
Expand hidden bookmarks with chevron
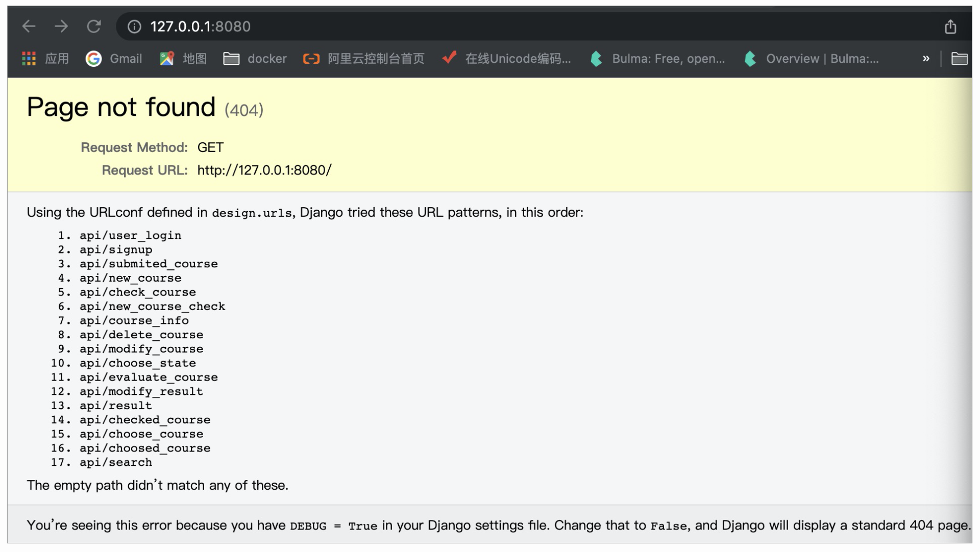[926, 59]
